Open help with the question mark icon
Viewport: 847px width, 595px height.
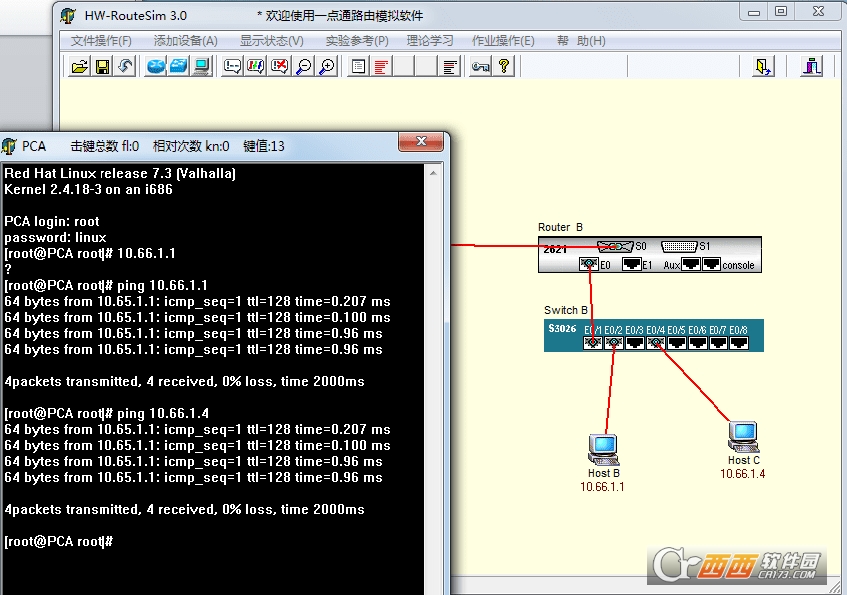pyautogui.click(x=503, y=66)
